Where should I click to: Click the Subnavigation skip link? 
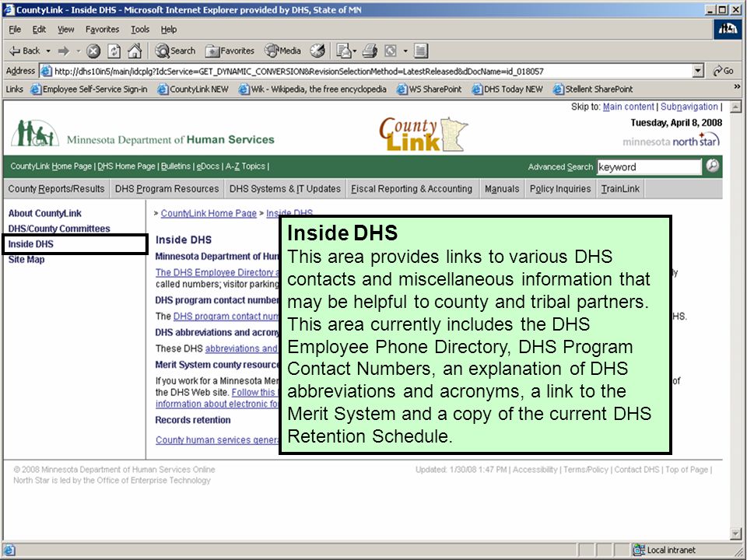click(689, 107)
